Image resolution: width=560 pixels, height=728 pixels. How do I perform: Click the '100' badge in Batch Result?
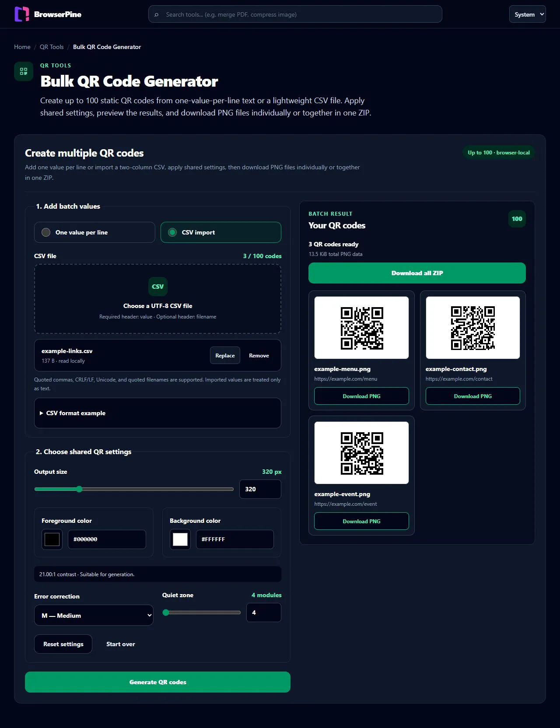click(517, 219)
